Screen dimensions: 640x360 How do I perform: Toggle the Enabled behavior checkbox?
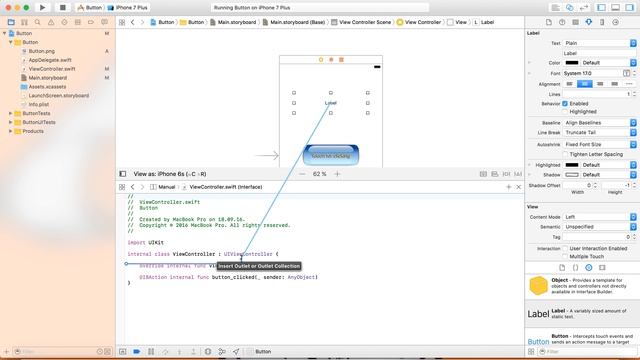(565, 104)
